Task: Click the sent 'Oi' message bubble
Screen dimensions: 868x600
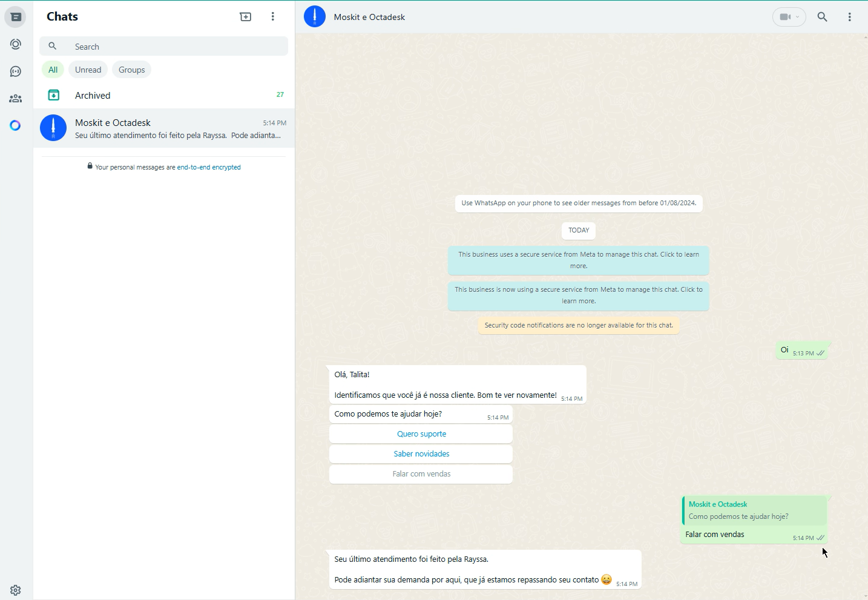Action: pos(803,351)
